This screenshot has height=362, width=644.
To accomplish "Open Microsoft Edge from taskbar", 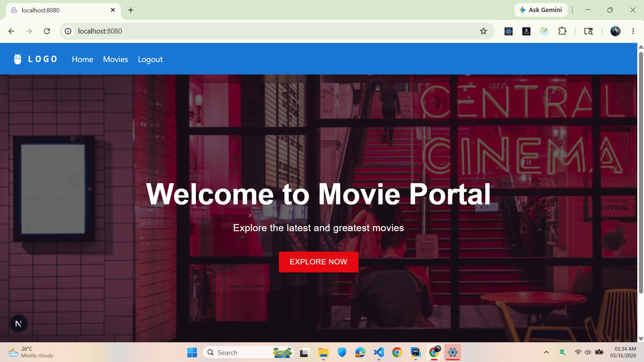I will coord(360,352).
